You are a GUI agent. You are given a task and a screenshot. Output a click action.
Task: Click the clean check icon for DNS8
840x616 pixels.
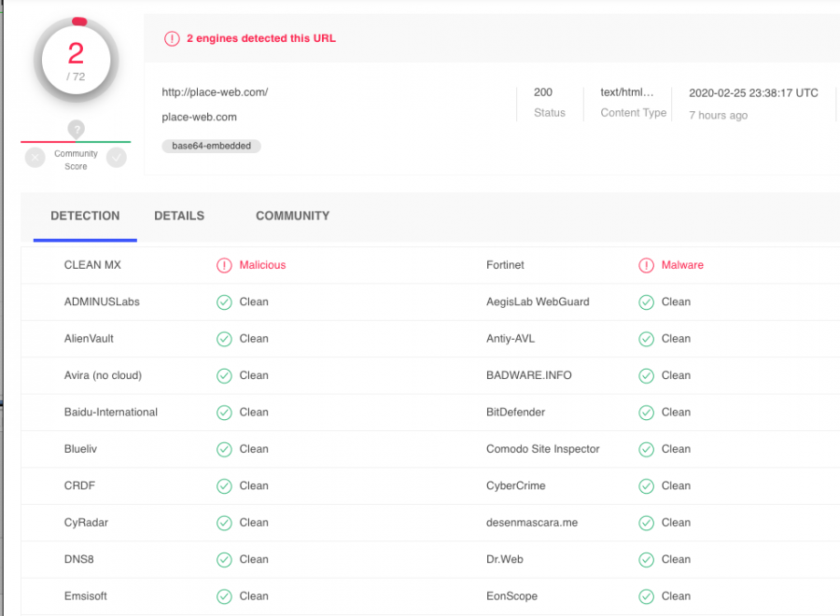point(224,560)
